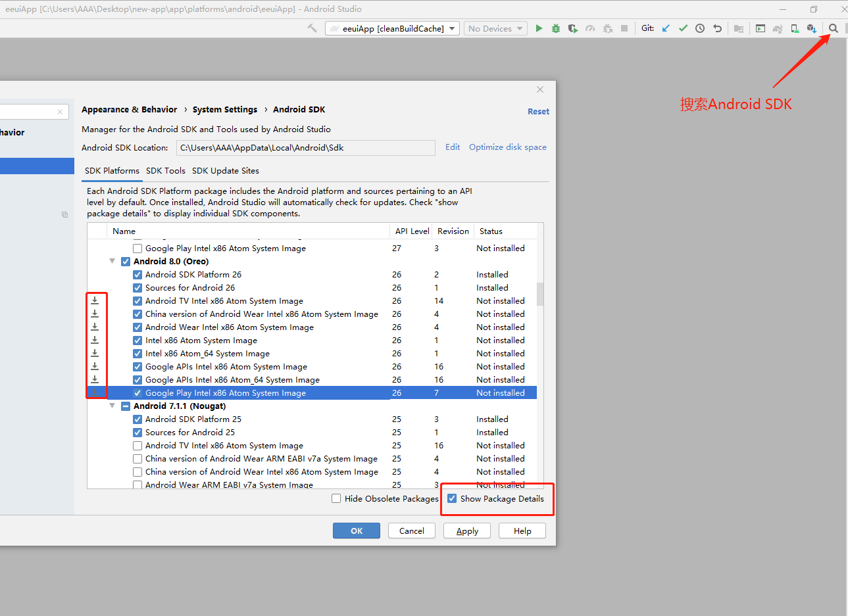Uncheck Android 8.0 (Oreo) group checkbox
Screen dimensions: 848x616
pyautogui.click(x=126, y=261)
